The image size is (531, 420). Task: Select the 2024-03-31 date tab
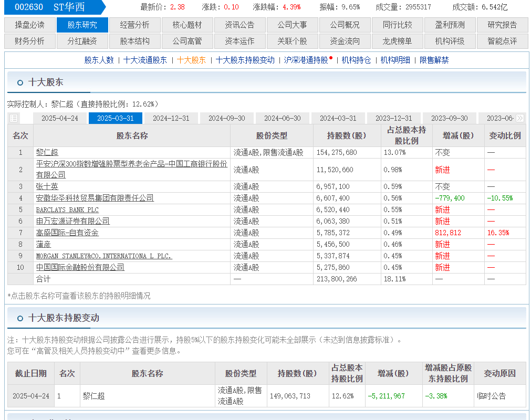click(x=338, y=118)
